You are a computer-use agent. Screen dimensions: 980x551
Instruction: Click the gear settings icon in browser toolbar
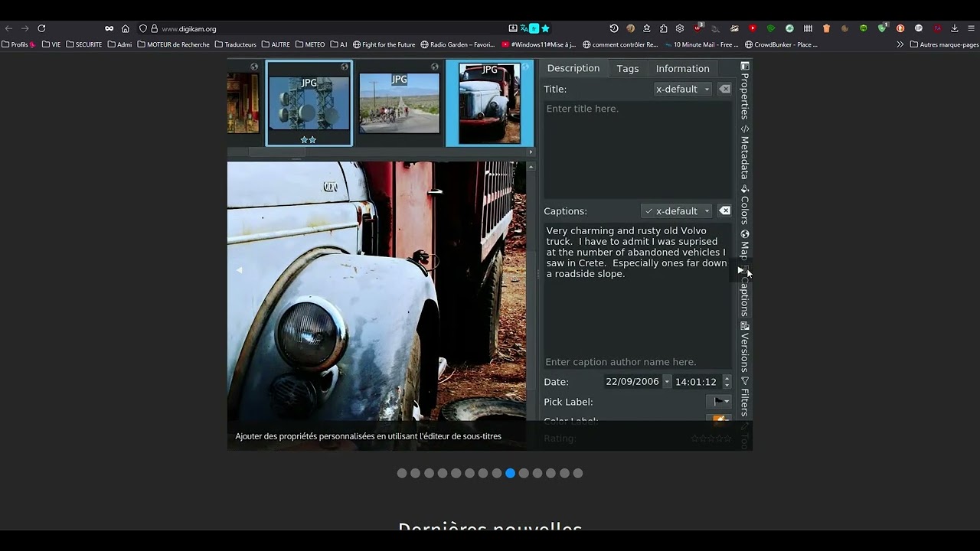[679, 28]
